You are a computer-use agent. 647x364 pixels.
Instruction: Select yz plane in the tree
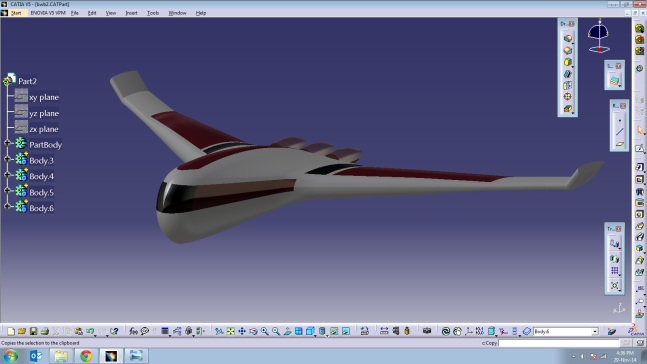pos(44,113)
